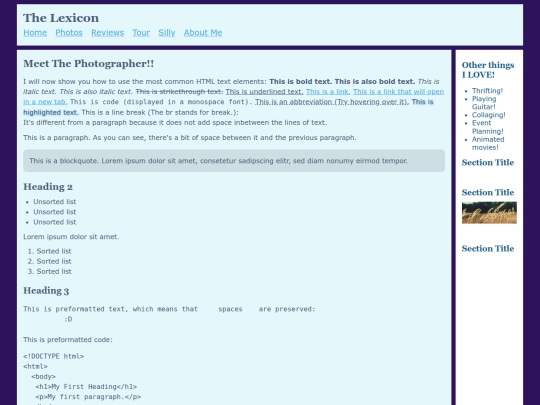
Task: Click the site title The Lexicon
Action: (61, 18)
